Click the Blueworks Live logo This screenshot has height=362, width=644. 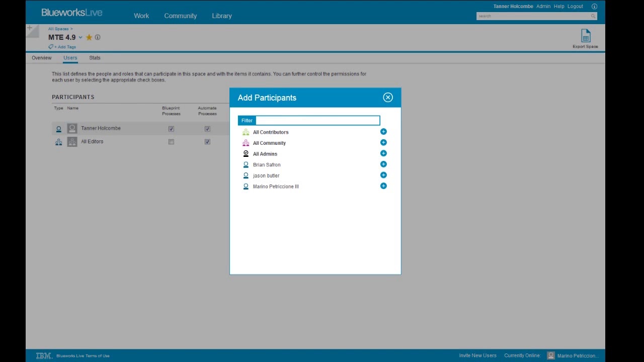72,13
